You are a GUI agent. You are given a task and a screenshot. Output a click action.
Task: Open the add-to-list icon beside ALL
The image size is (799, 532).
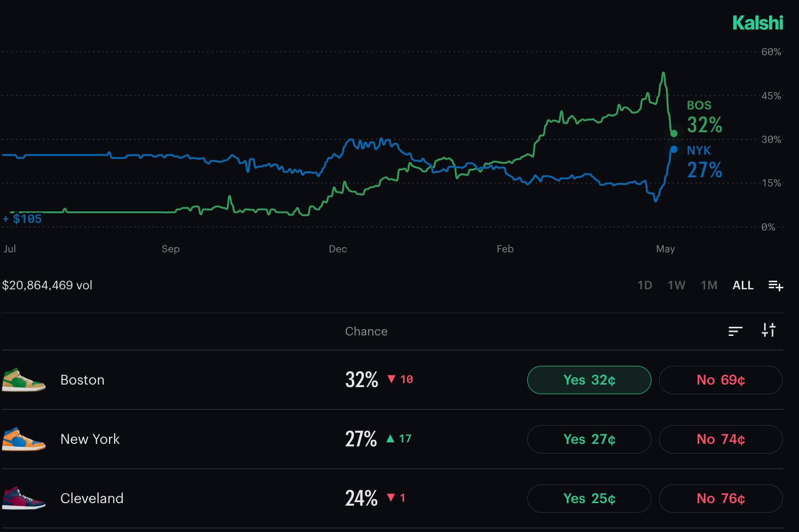click(776, 286)
